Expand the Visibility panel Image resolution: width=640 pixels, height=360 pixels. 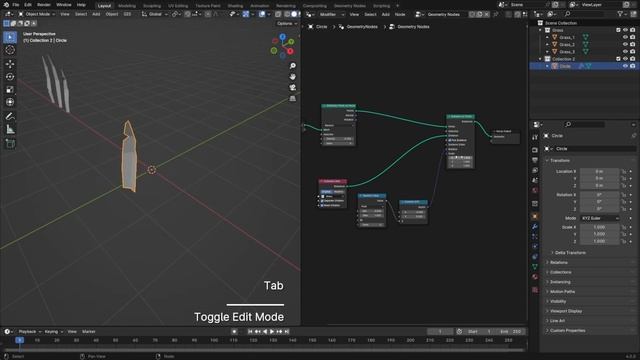(558, 301)
